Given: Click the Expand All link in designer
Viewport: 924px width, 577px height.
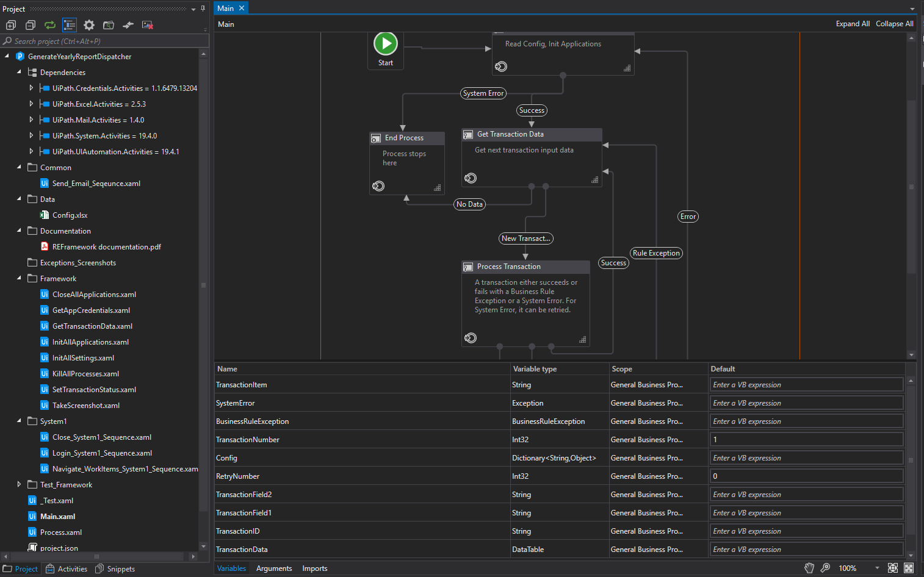Looking at the screenshot, I should pyautogui.click(x=853, y=24).
